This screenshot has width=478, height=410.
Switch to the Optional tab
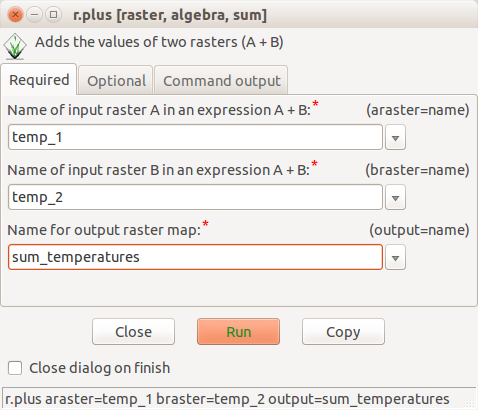[x=116, y=80]
